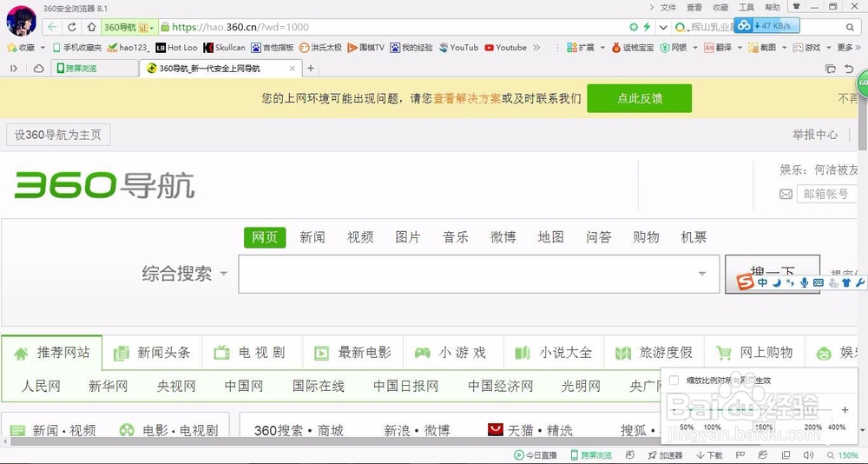868x464 pixels.
Task: Open the 查看 menu
Action: [694, 7]
